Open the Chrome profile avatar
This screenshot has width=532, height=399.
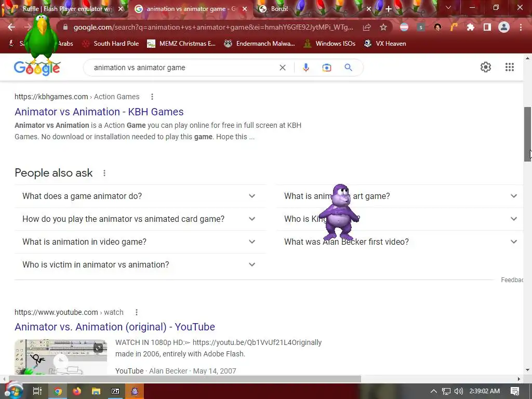point(504,27)
